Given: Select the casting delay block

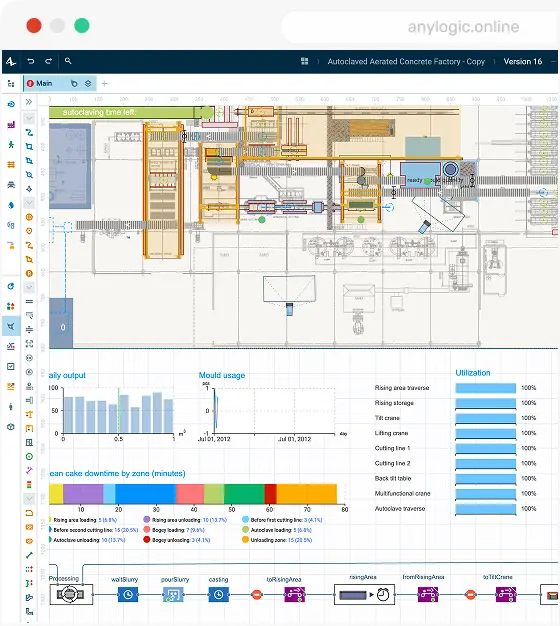Looking at the screenshot, I should click(x=218, y=594).
